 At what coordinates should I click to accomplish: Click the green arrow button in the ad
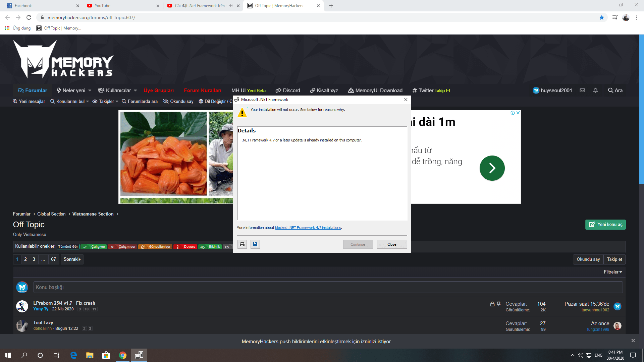pyautogui.click(x=492, y=168)
